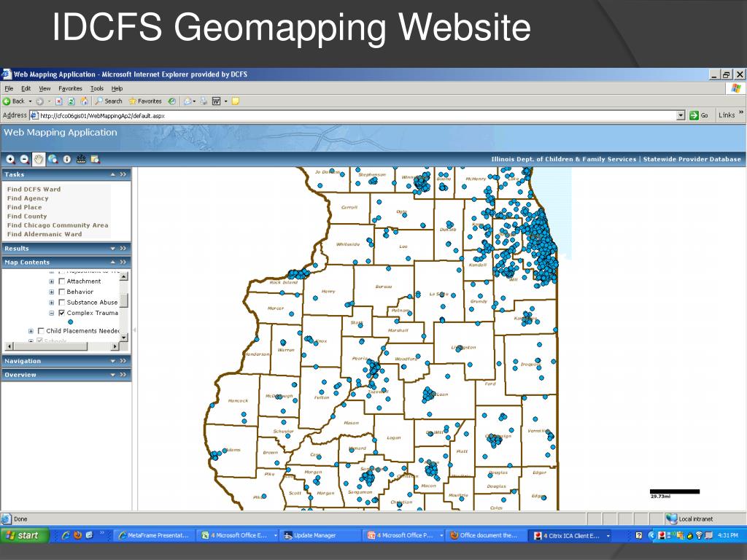Image resolution: width=747 pixels, height=560 pixels.
Task: Click the Complex Trauma blue point symbol
Action: [x=70, y=322]
